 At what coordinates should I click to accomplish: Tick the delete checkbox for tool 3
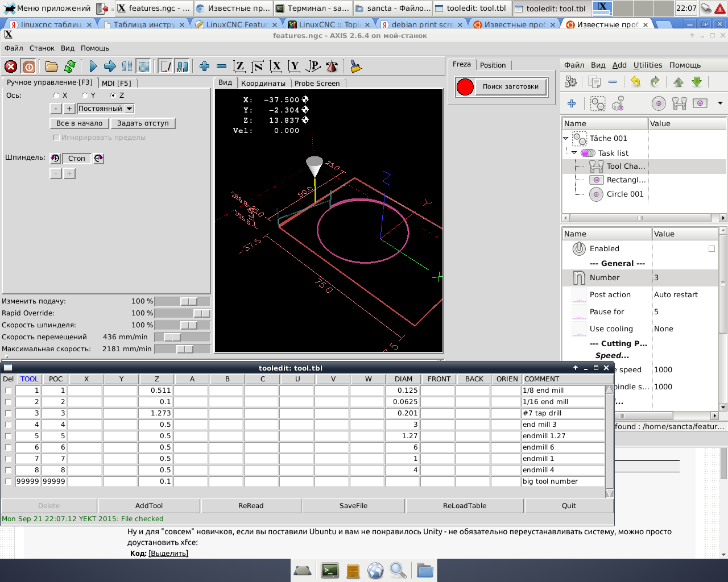(8, 413)
